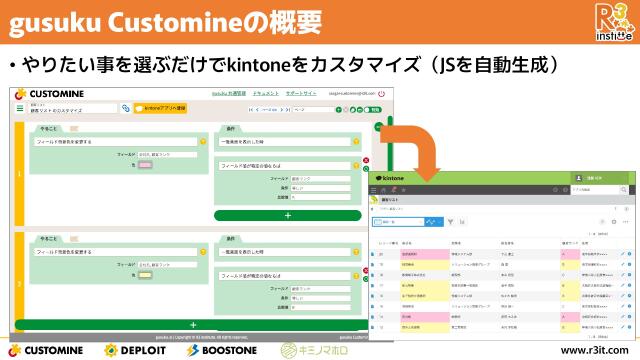Click the chain link icon beside customization name
This screenshot has width=640, height=360.
pos(126,108)
